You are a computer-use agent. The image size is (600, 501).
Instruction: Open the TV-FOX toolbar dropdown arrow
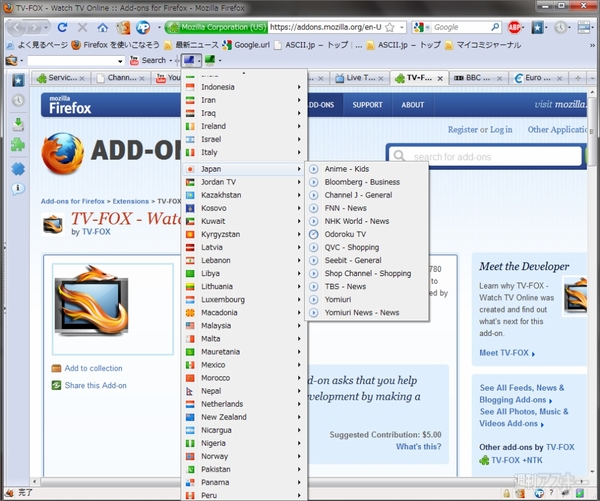[199, 60]
